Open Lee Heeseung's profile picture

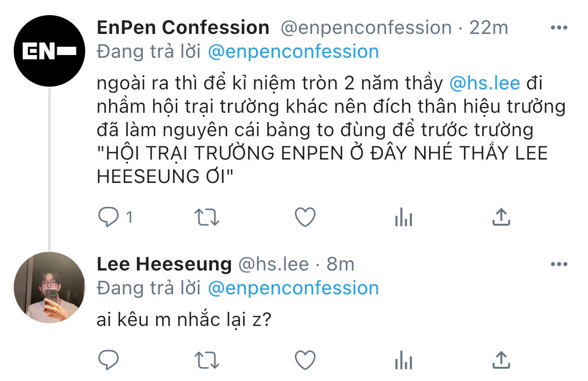[49, 287]
